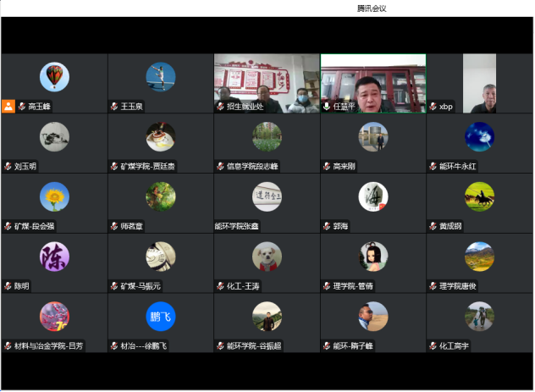Click the 信息学院段志峰 name label
The width and height of the screenshot is (535, 392).
point(252,167)
